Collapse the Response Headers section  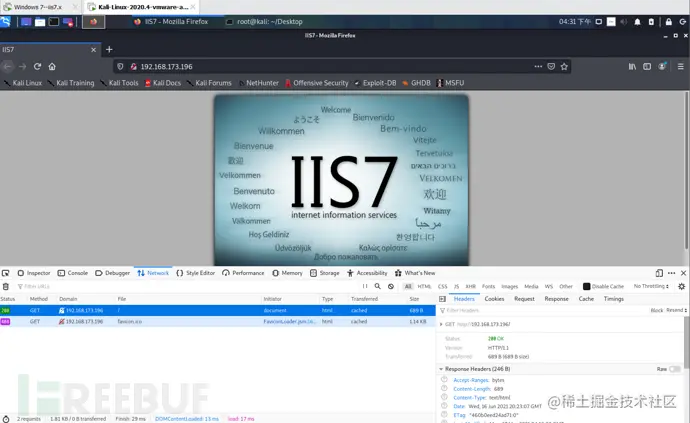[x=441, y=369]
